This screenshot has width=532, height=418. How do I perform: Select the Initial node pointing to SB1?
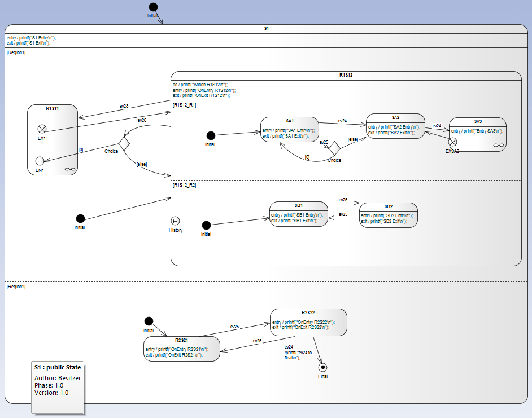pyautogui.click(x=206, y=225)
